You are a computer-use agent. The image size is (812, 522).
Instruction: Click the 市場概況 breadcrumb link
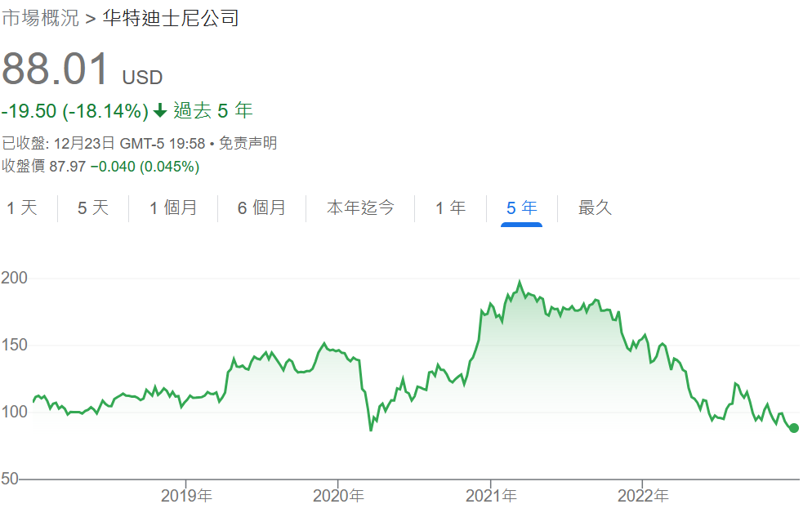(x=41, y=18)
